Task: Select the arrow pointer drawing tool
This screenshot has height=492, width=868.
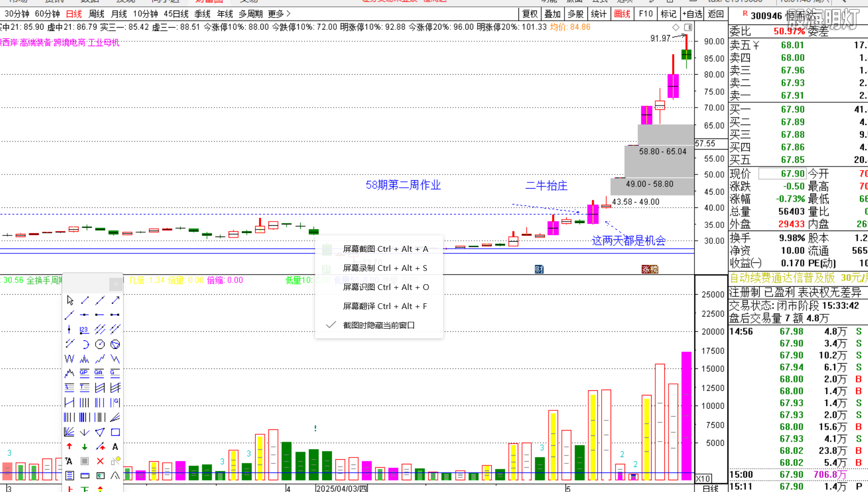Action: pos(70,301)
